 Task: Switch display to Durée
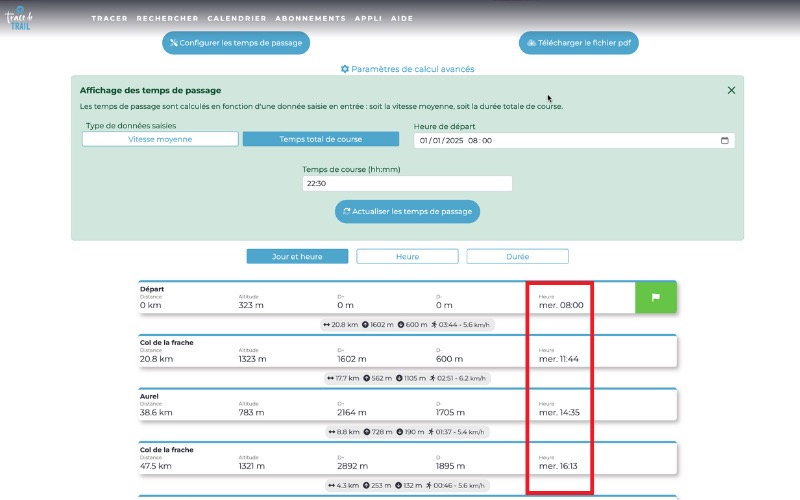pyautogui.click(x=517, y=257)
